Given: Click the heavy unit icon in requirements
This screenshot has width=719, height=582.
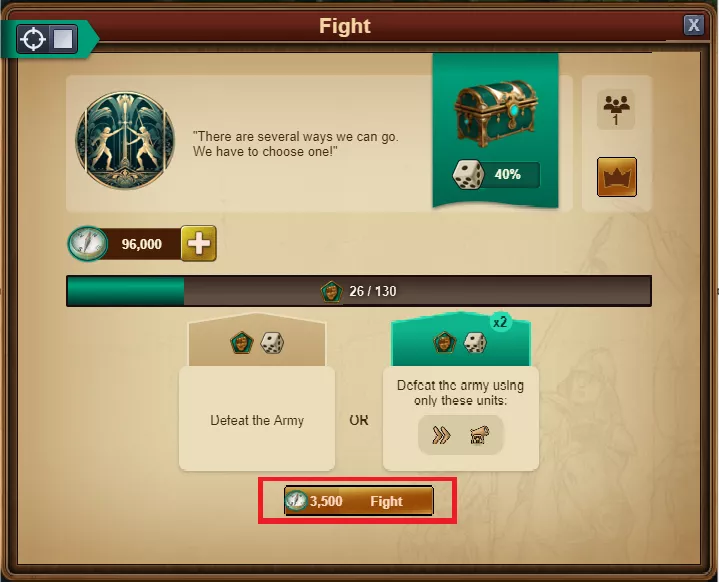Looking at the screenshot, I should coord(480,435).
